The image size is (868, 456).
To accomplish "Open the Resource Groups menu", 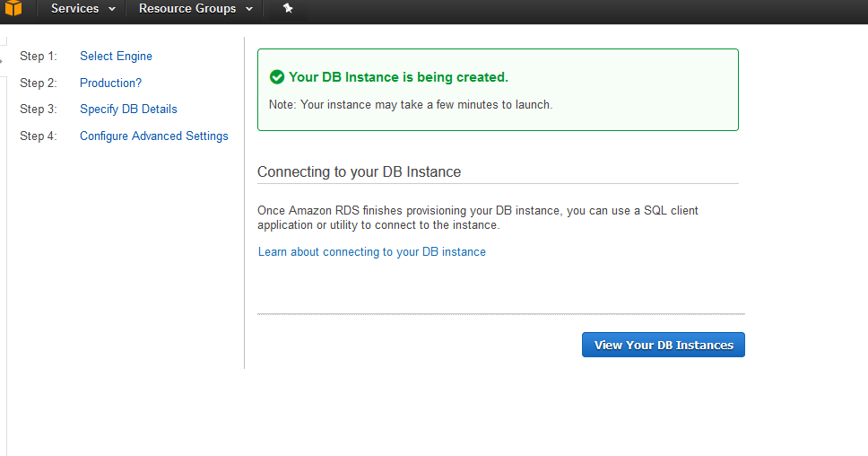I will (x=196, y=8).
